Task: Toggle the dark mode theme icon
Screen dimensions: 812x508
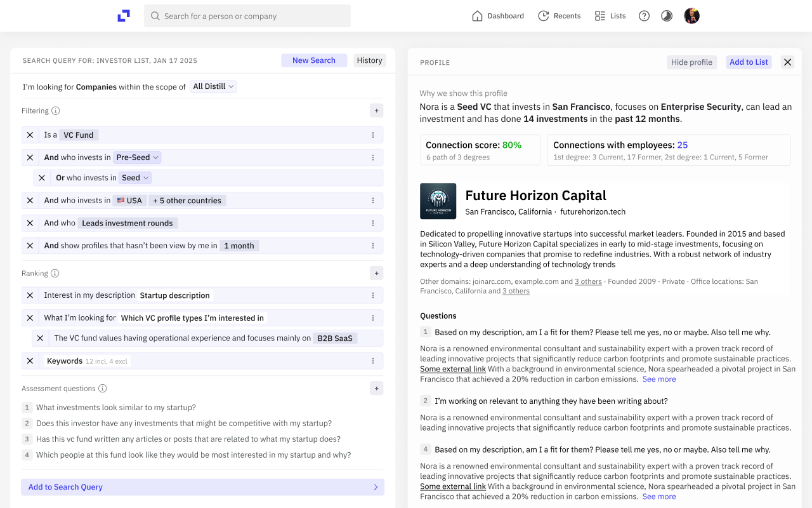Action: point(666,16)
